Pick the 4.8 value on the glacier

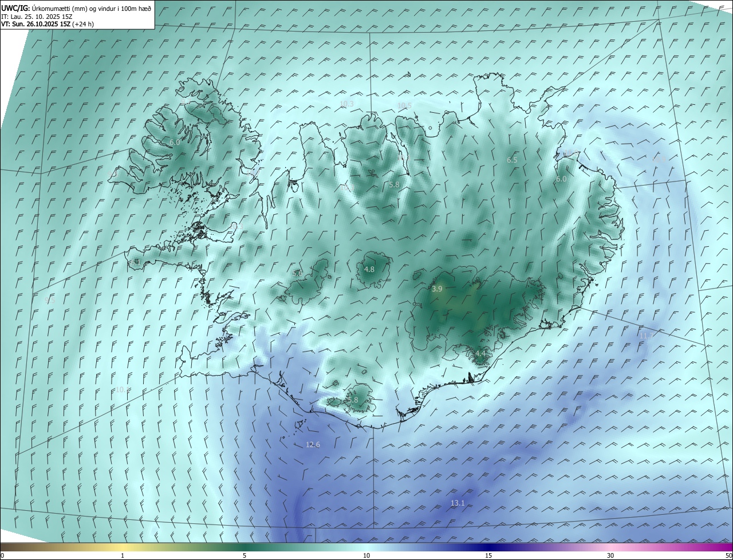click(x=369, y=270)
